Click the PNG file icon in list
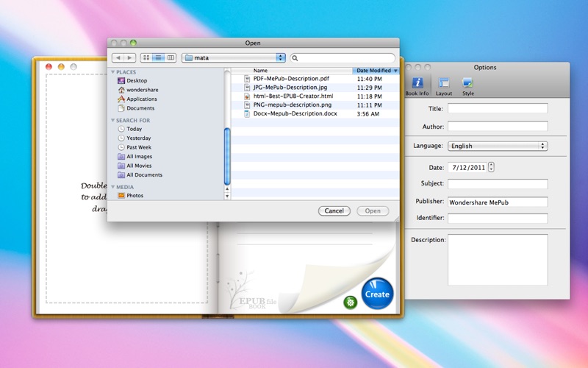 click(247, 105)
